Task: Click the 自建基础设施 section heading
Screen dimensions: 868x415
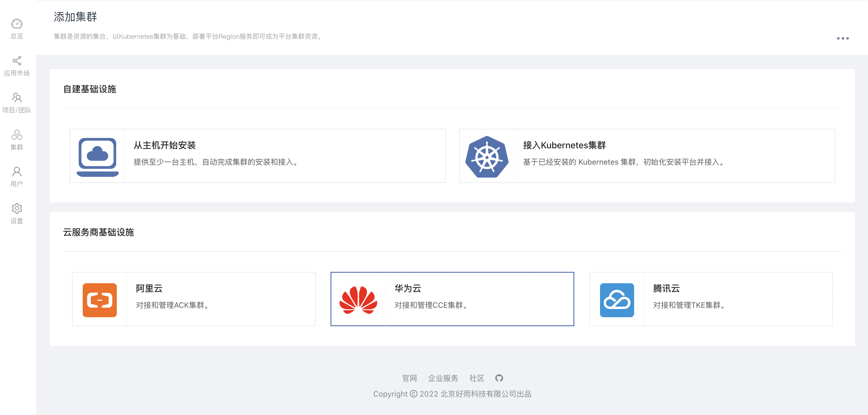Action: click(x=90, y=89)
